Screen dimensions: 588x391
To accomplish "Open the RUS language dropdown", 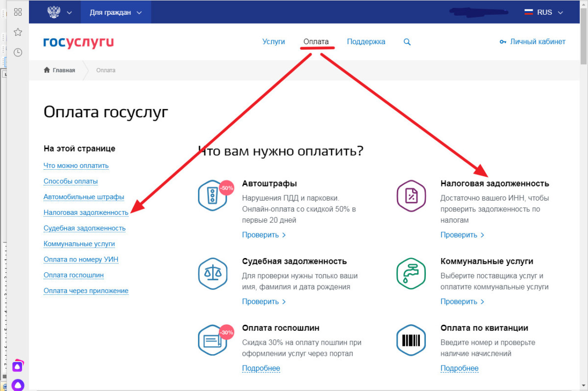I will pos(545,12).
